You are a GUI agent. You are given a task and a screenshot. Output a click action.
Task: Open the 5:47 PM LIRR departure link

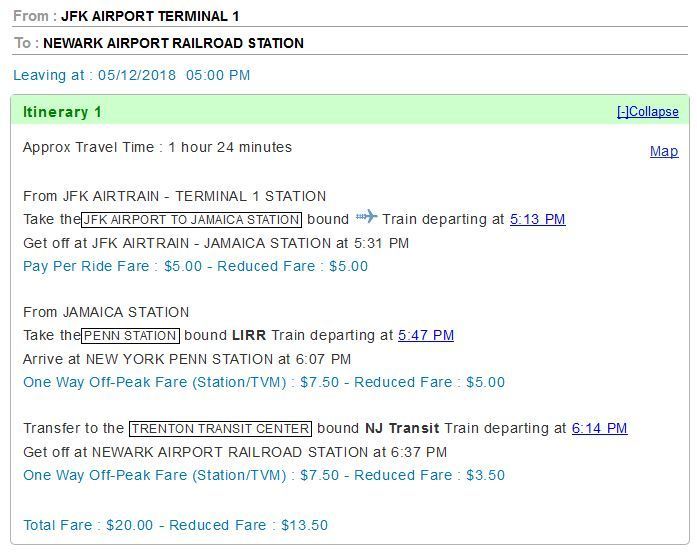point(426,336)
